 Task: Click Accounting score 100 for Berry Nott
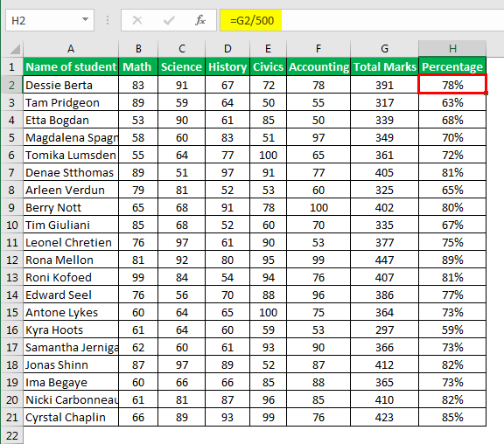318,207
